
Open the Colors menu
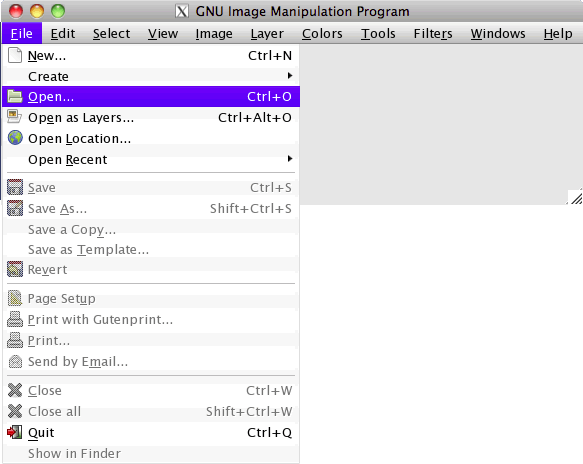pyautogui.click(x=322, y=33)
